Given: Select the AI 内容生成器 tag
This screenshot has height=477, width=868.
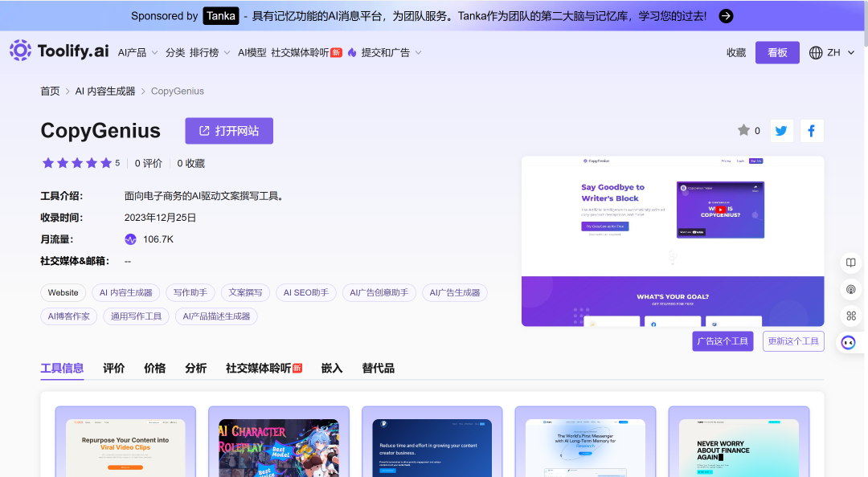Looking at the screenshot, I should (126, 293).
